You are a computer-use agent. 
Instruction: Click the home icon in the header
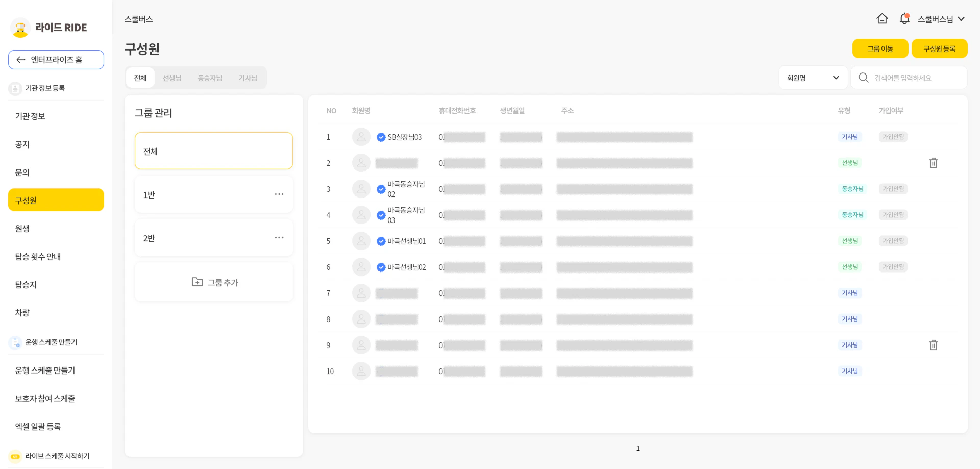[882, 19]
